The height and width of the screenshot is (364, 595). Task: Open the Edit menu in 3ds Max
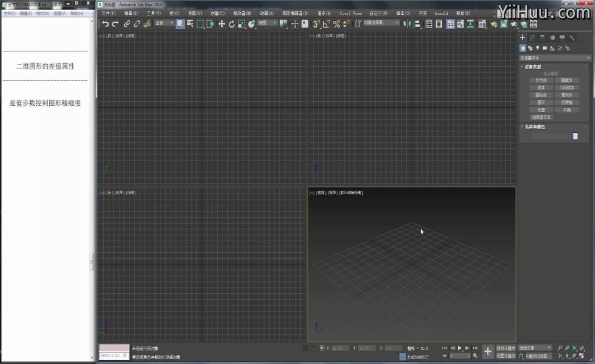(x=131, y=13)
